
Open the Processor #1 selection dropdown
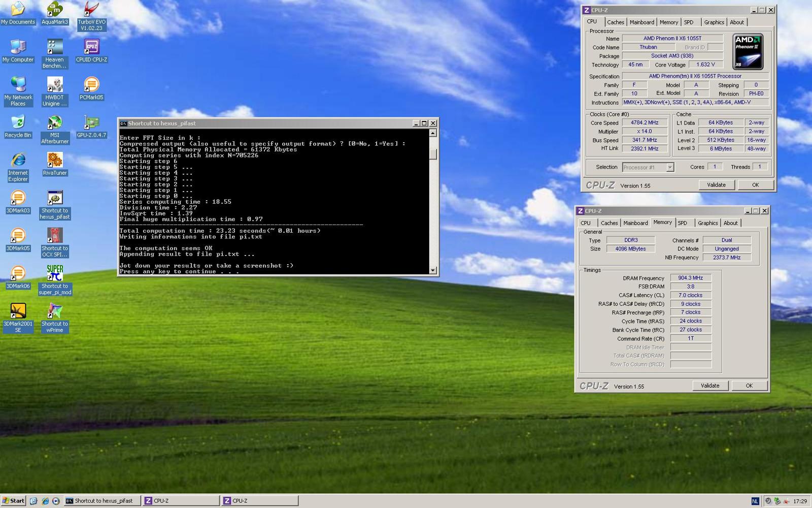pyautogui.click(x=648, y=167)
